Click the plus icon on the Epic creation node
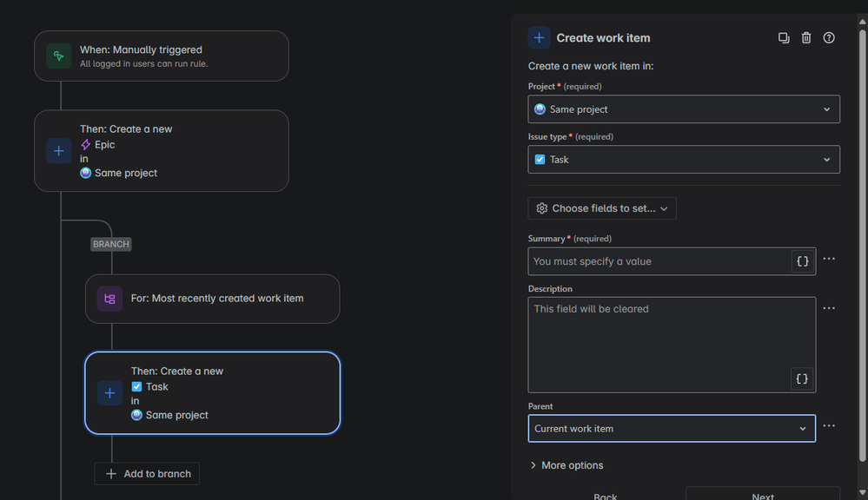Screen dimensions: 868x500 57,150
